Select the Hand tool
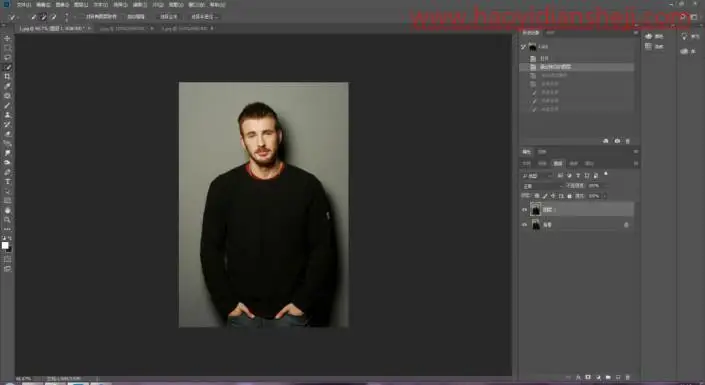The width and height of the screenshot is (705, 385). pyautogui.click(x=7, y=210)
